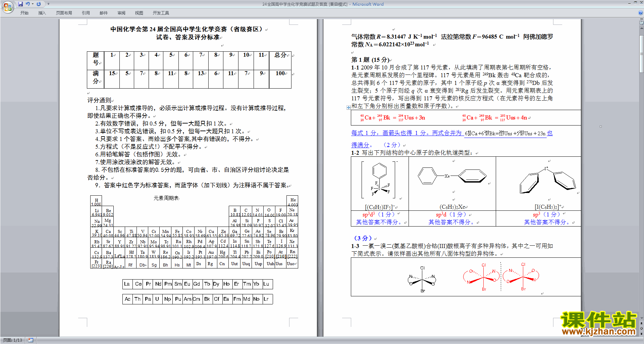
Task: Open the 邮件 ribbon tab
Action: 104,13
